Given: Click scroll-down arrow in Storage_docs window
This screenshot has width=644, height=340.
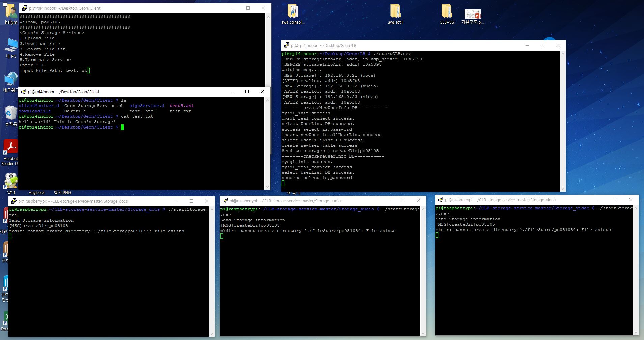Looking at the screenshot, I should (x=212, y=334).
